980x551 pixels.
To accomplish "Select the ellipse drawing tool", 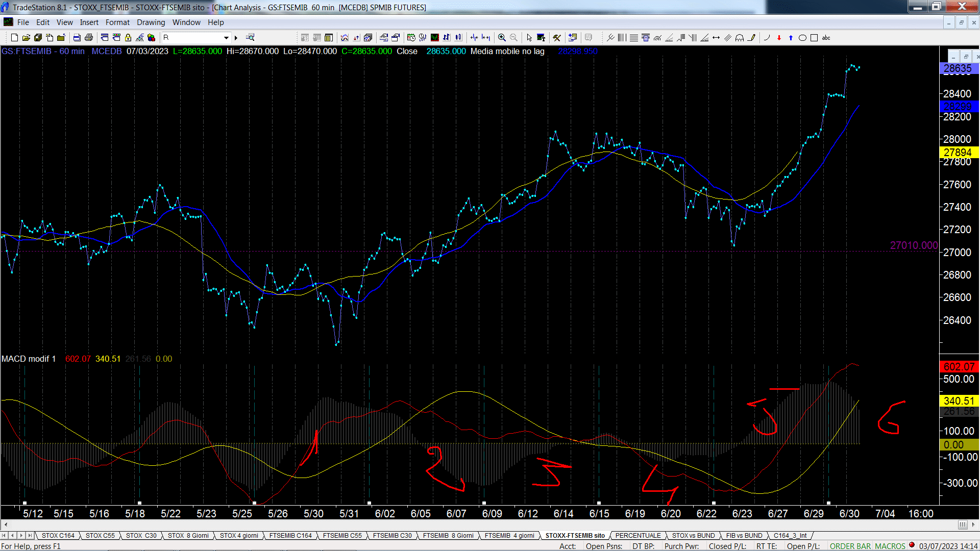I will pos(802,38).
